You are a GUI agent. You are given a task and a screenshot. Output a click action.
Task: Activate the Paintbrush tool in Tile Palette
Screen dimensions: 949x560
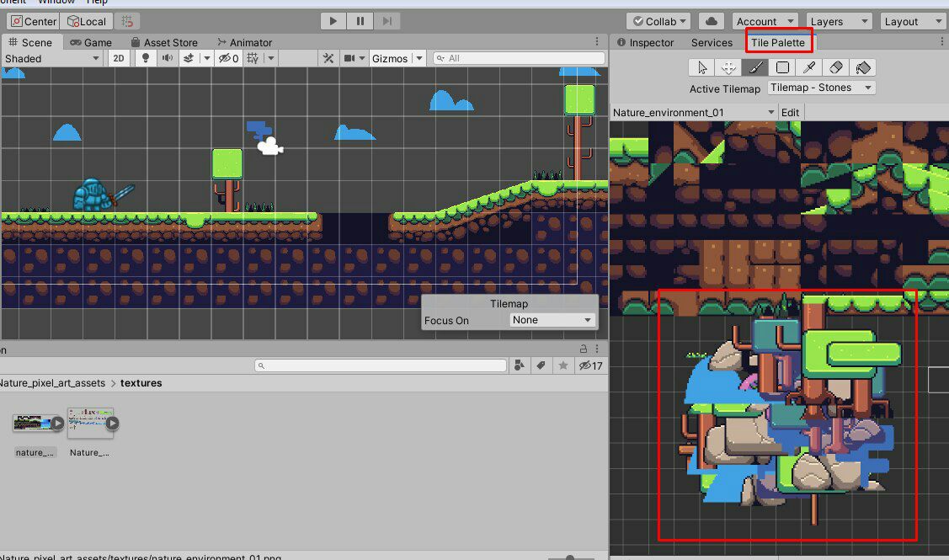pyautogui.click(x=755, y=68)
